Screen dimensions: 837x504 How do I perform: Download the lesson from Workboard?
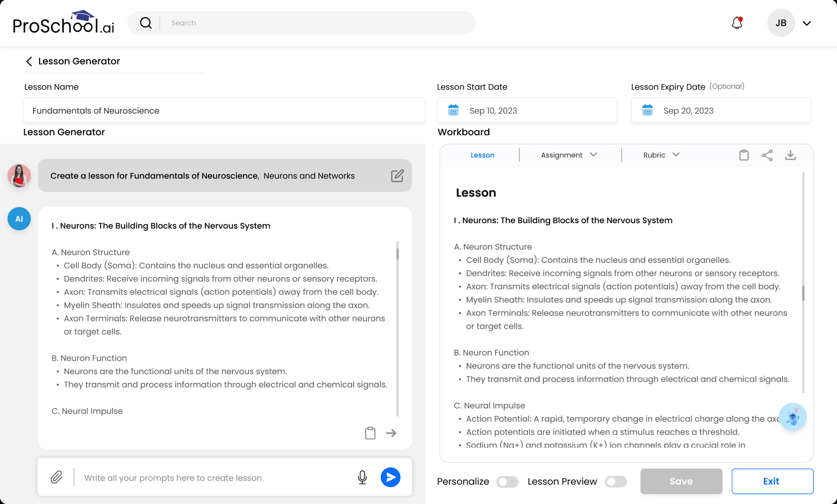pyautogui.click(x=790, y=155)
